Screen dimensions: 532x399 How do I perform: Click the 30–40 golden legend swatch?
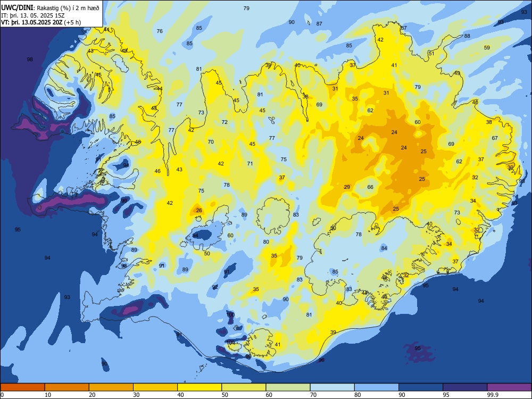155,387
